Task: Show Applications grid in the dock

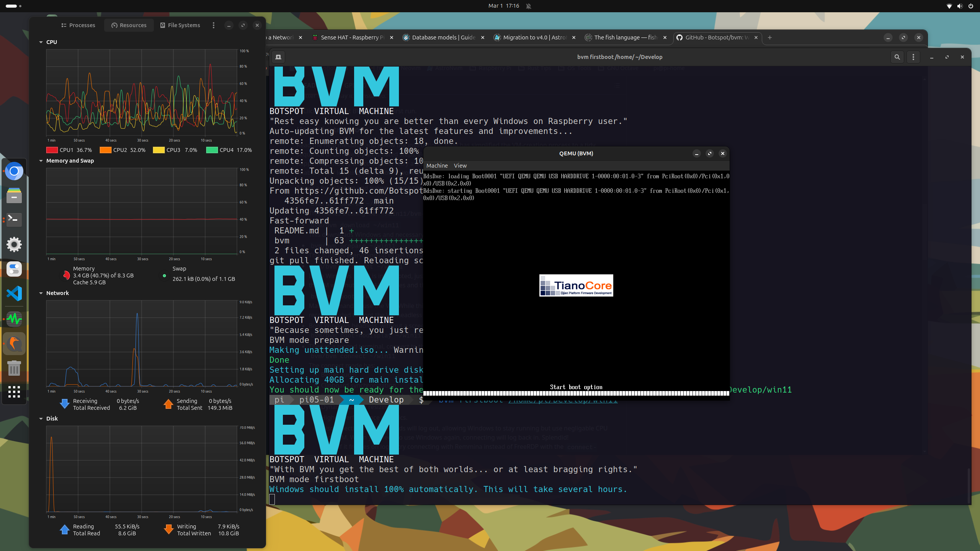Action: pos(14,392)
